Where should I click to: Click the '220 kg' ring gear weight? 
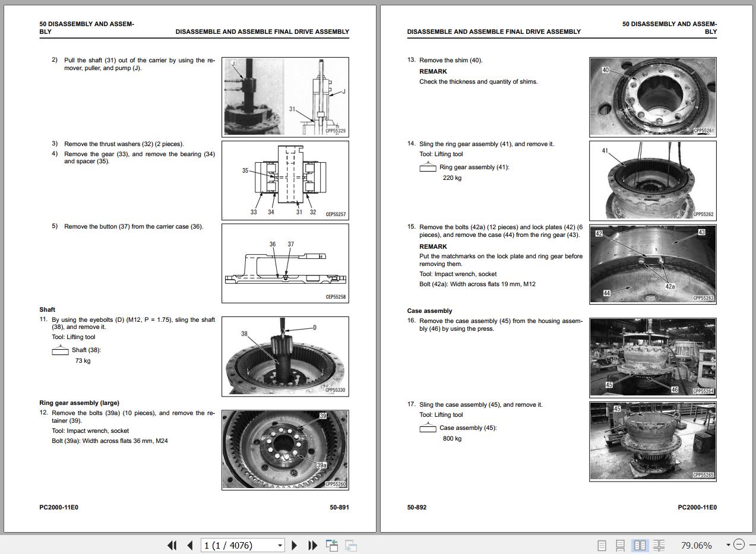(x=452, y=178)
